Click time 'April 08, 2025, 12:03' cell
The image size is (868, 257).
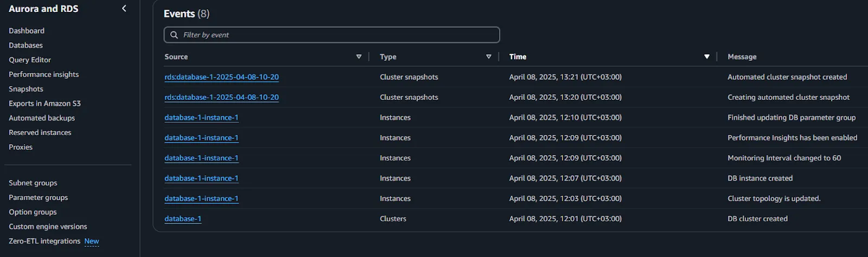coord(565,198)
